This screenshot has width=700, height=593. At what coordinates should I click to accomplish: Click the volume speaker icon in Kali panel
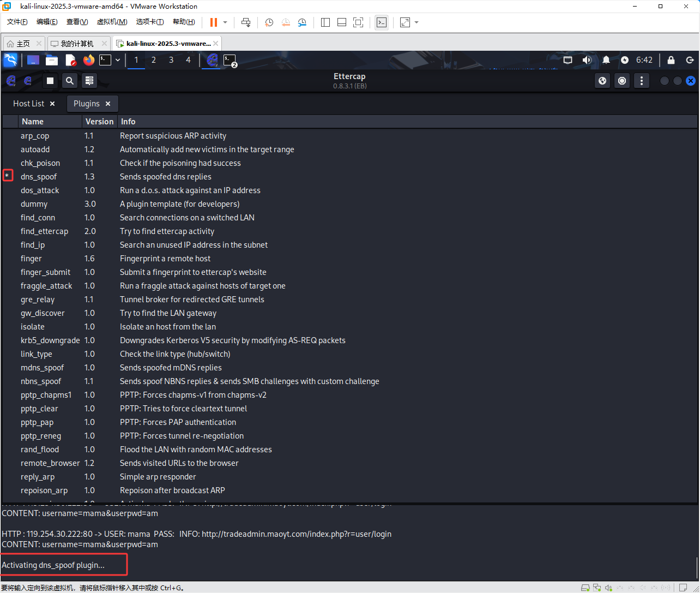pyautogui.click(x=587, y=60)
